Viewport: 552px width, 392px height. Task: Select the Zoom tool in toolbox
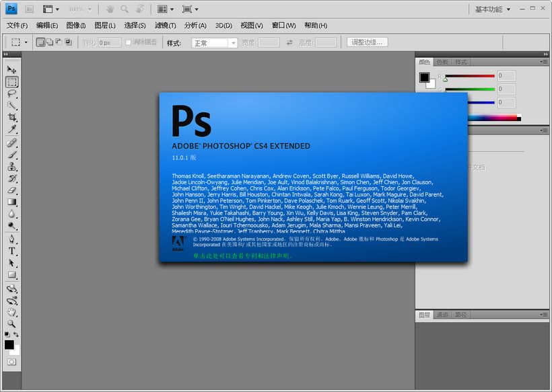pos(11,324)
